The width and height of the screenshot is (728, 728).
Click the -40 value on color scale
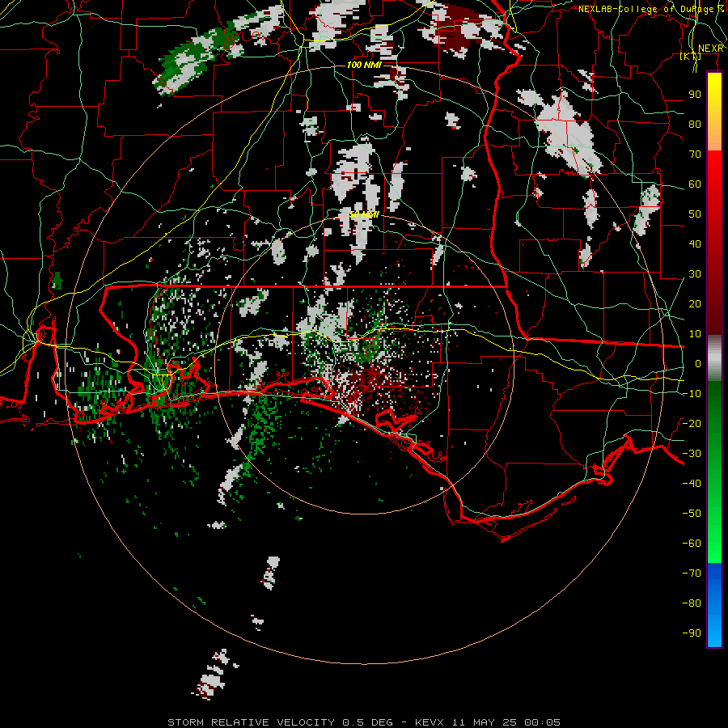point(692,484)
